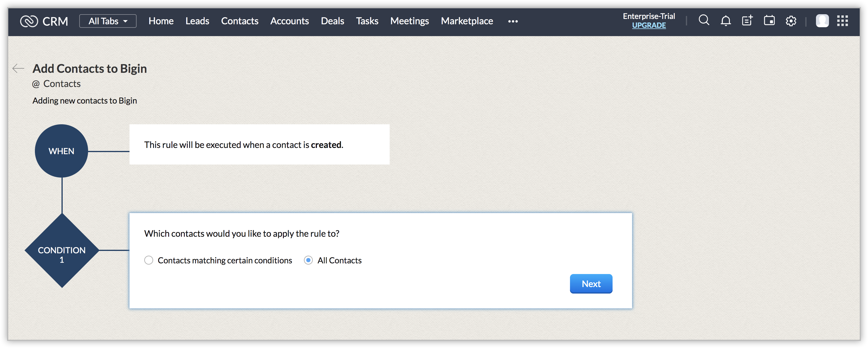Expand the All Tabs dropdown
This screenshot has width=868, height=348.
point(108,21)
